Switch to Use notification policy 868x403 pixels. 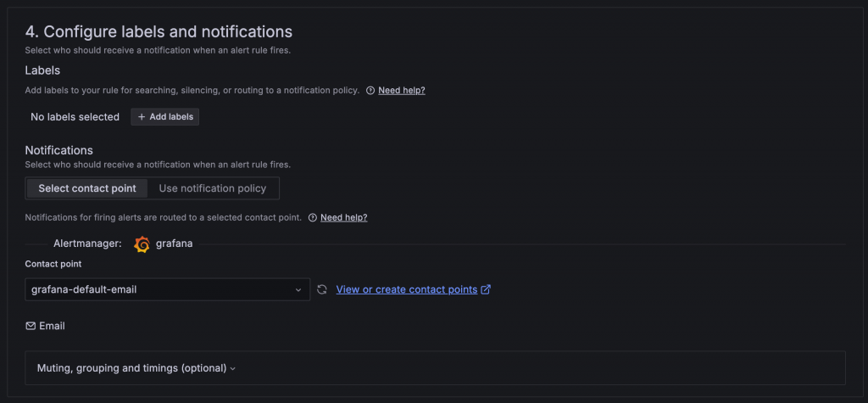213,188
